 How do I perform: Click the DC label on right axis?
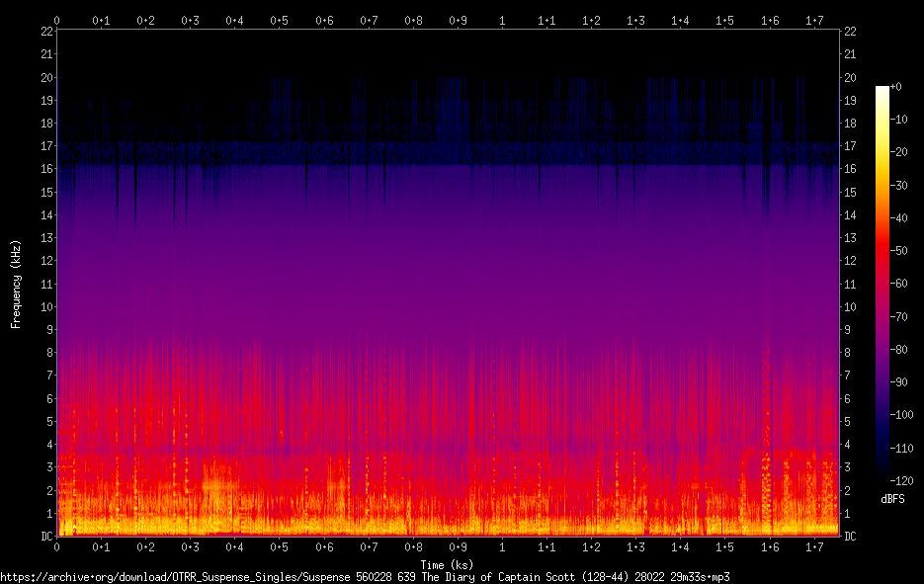[850, 537]
